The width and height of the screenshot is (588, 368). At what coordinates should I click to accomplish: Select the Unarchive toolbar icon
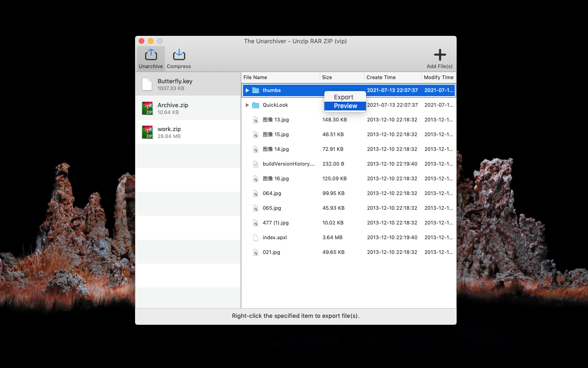151,56
